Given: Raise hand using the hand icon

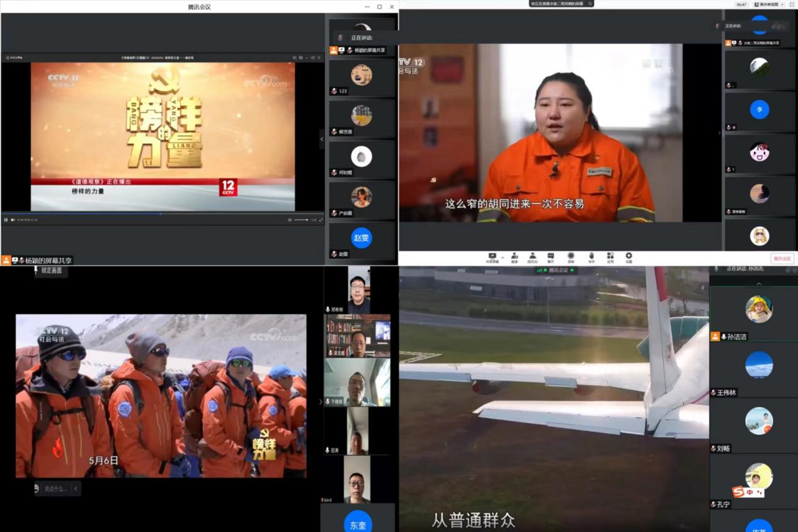Looking at the screenshot, I should tap(591, 257).
